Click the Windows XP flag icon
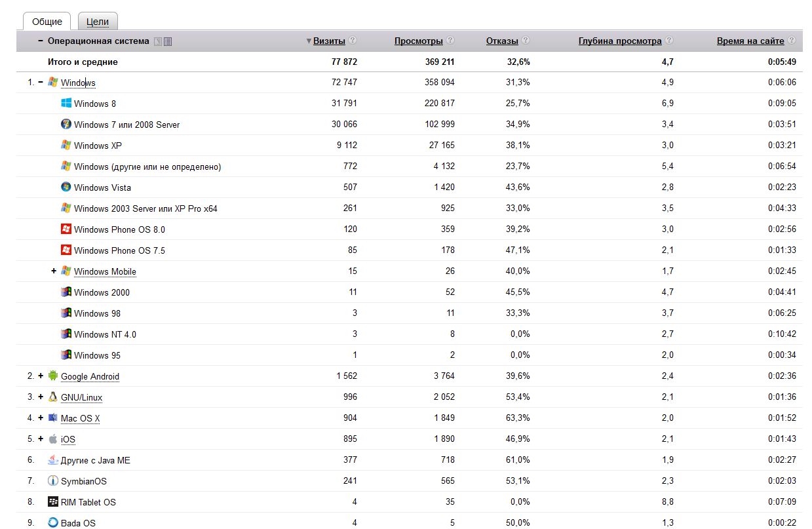Image resolution: width=812 pixels, height=529 pixels. pos(66,145)
